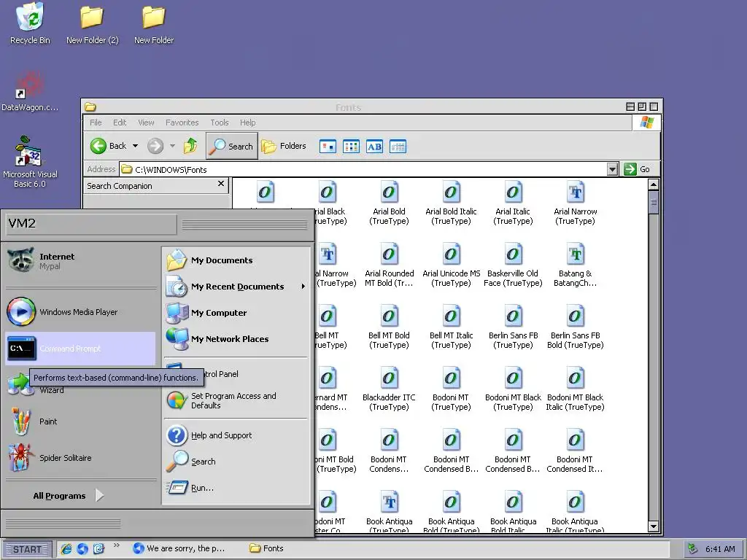Expand All Programs arrow
Image resolution: width=747 pixels, height=560 pixels.
tap(99, 495)
